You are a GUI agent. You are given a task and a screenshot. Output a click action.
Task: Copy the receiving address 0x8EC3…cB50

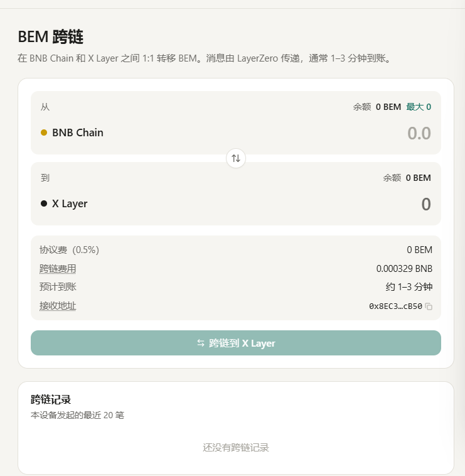coord(429,306)
